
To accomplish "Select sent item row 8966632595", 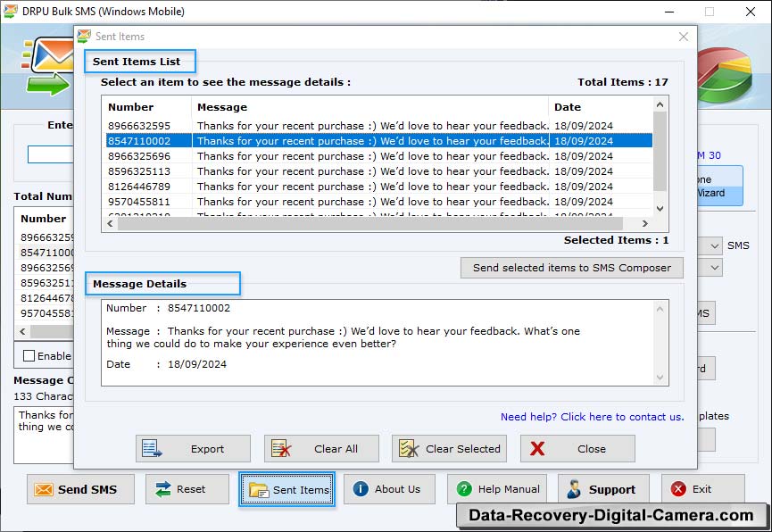I will (379, 126).
